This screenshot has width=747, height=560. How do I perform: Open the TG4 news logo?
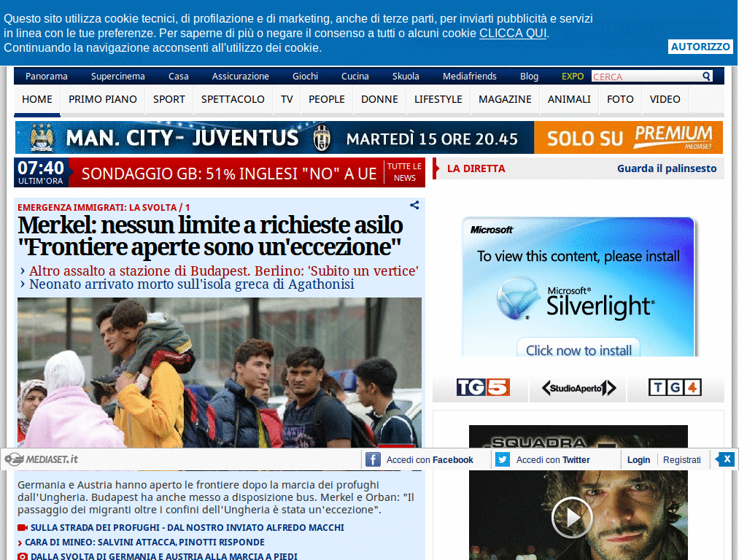675,388
